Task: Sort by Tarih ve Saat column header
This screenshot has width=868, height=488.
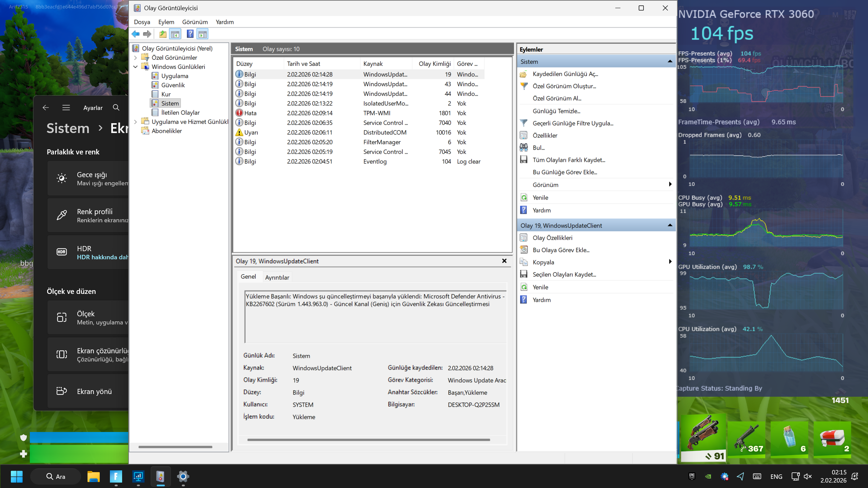Action: (322, 64)
